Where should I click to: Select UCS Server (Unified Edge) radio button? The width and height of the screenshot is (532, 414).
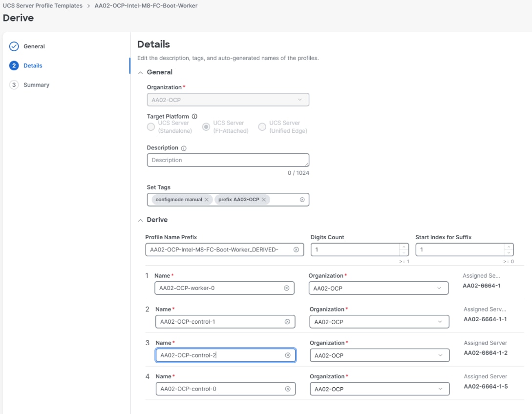(262, 127)
